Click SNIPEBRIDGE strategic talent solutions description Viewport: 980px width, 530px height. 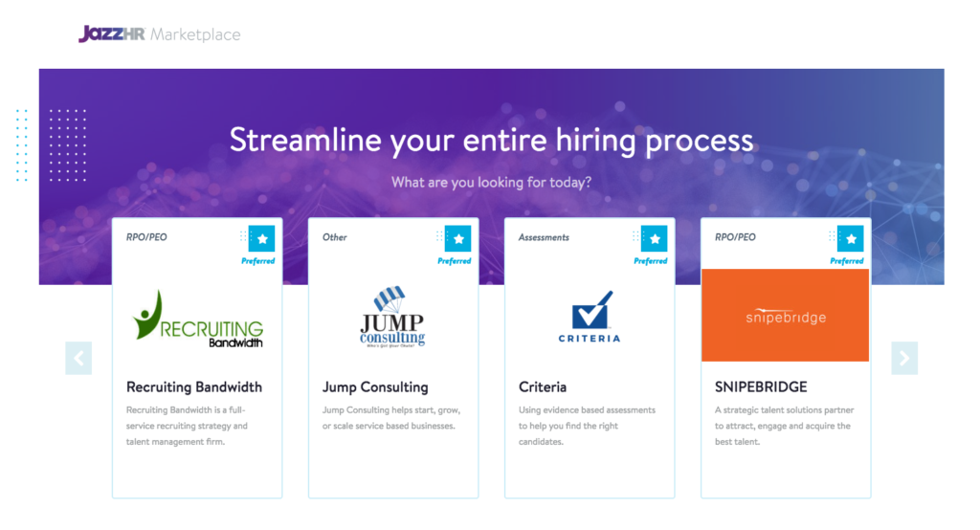pos(785,426)
